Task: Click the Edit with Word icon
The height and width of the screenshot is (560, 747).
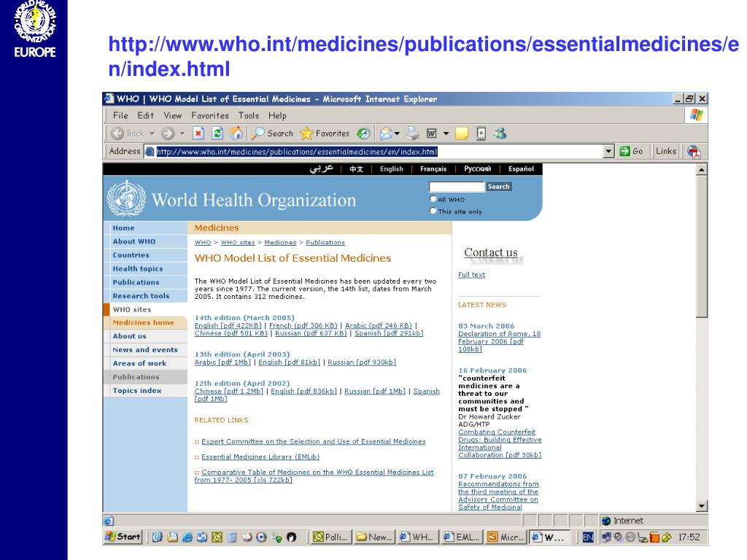Action: 432,134
